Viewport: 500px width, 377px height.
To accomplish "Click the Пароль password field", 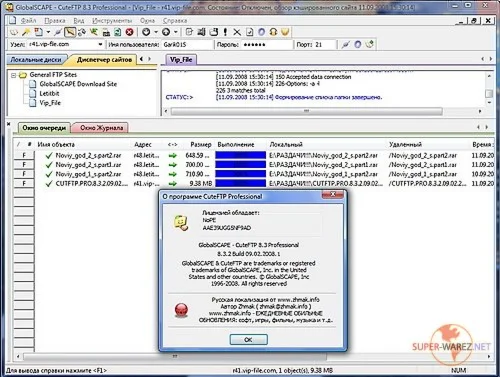I will (x=267, y=45).
